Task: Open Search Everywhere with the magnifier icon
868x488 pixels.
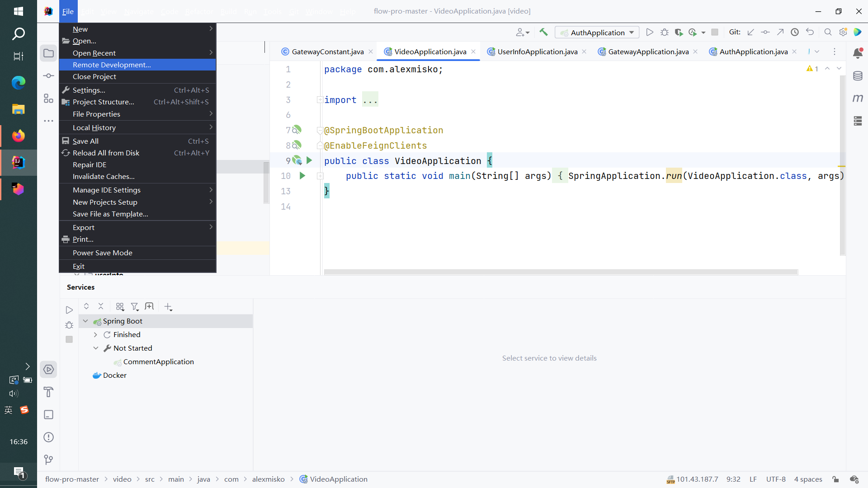Action: (828, 32)
